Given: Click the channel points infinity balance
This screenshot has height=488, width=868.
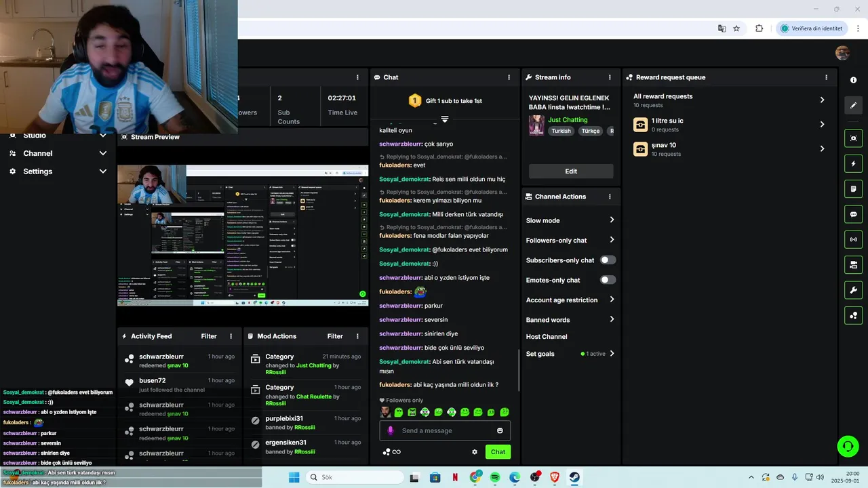Looking at the screenshot, I should coord(392,452).
